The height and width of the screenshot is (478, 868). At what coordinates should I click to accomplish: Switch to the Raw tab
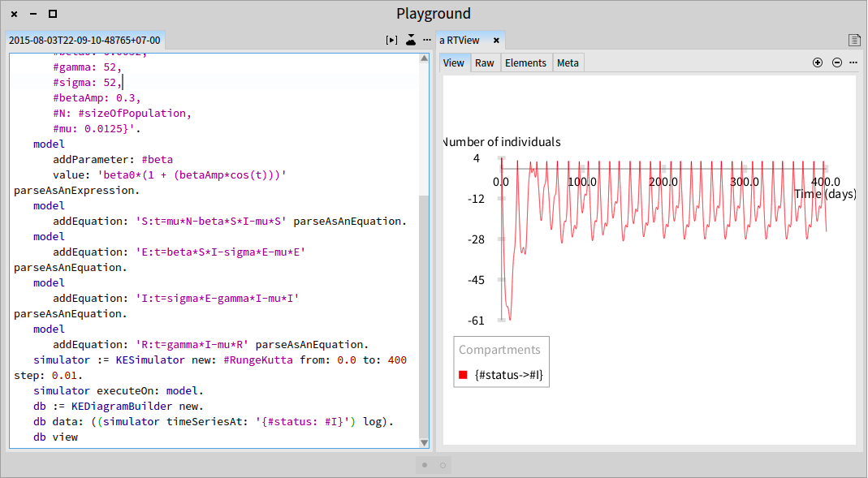click(x=485, y=63)
